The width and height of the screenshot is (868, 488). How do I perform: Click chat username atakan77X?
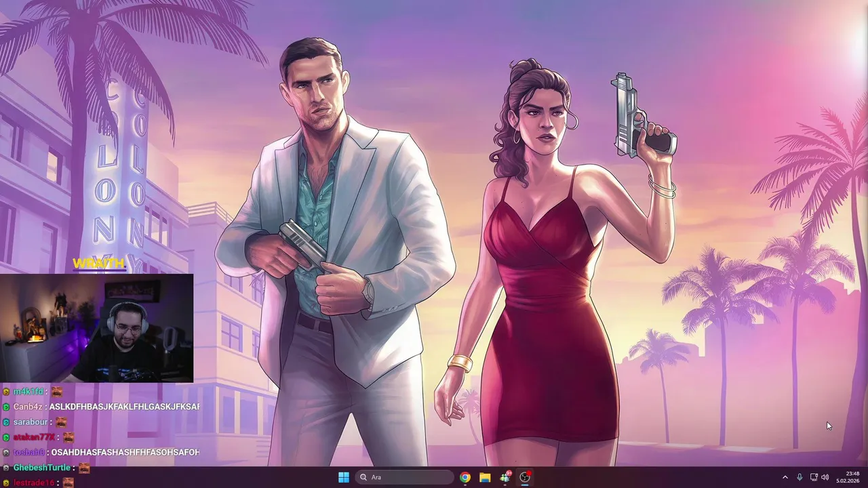[34, 437]
